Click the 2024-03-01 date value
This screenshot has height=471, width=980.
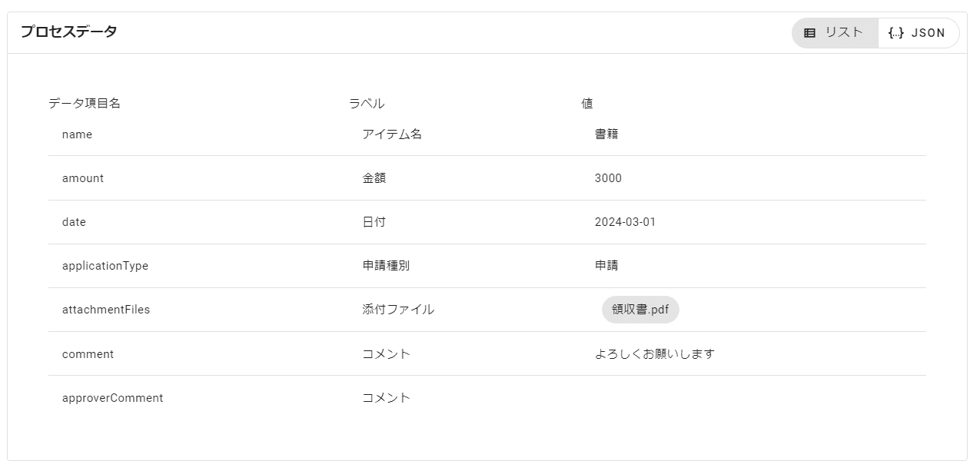tap(625, 222)
